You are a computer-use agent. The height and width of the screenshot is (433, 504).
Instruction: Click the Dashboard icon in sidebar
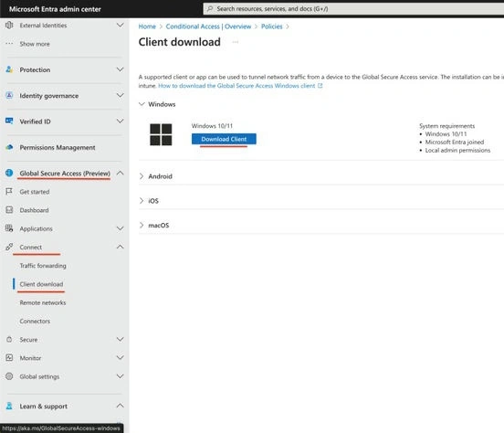pos(9,210)
